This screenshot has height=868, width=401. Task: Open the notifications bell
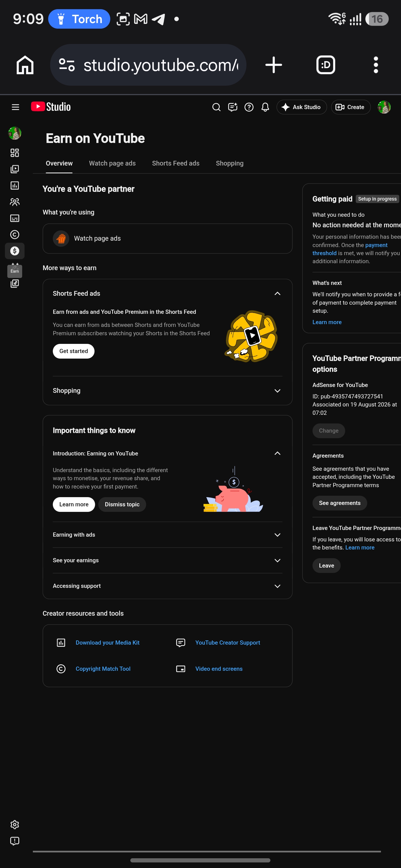click(265, 107)
